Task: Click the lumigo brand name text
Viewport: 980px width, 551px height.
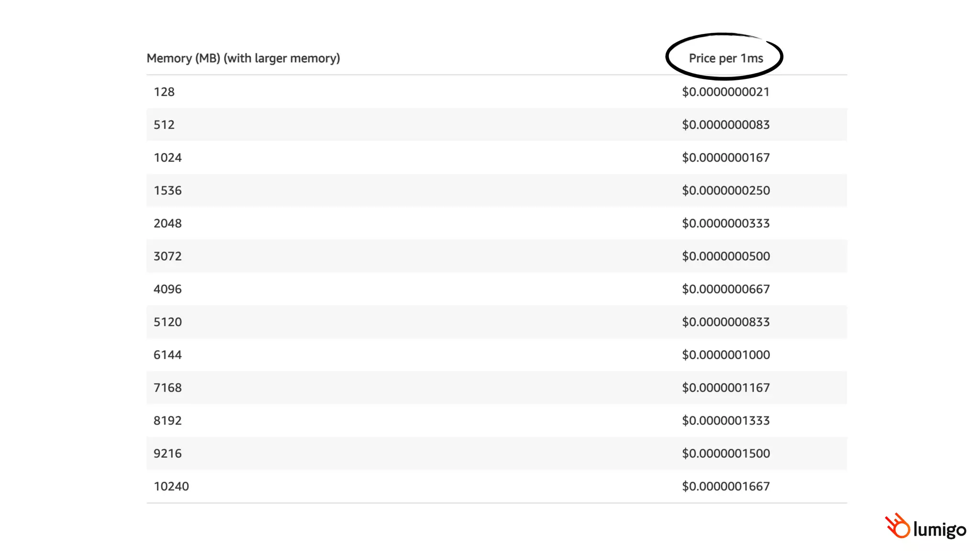Action: pyautogui.click(x=939, y=529)
